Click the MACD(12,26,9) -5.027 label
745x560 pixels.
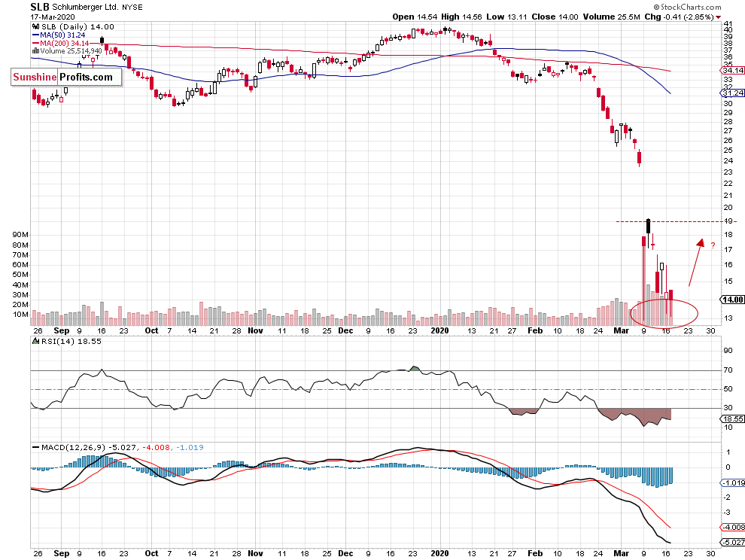89,447
